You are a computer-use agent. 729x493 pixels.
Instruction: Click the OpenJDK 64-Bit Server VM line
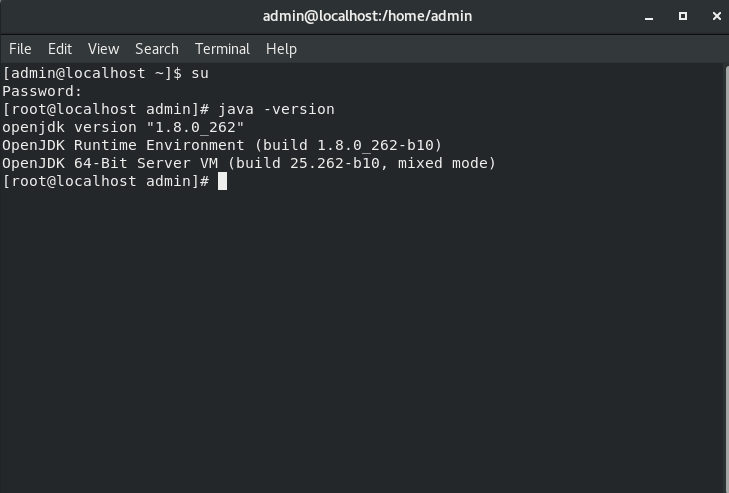point(249,163)
